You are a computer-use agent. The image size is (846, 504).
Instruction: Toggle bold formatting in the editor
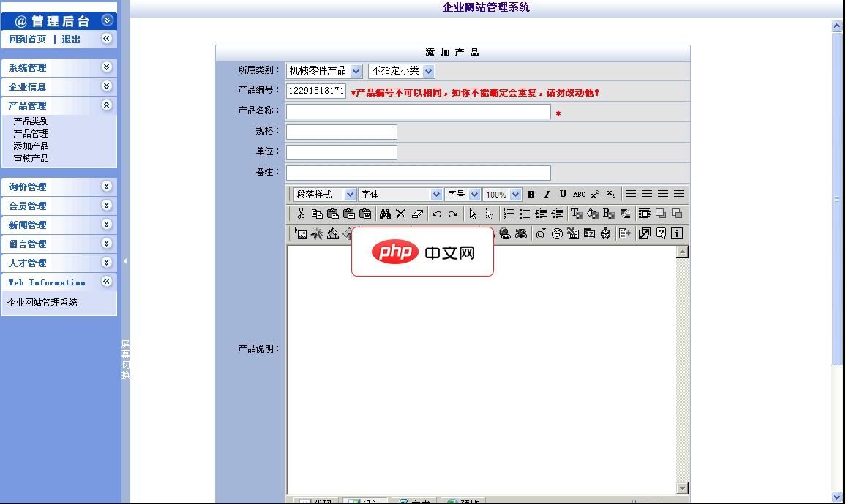(531, 195)
